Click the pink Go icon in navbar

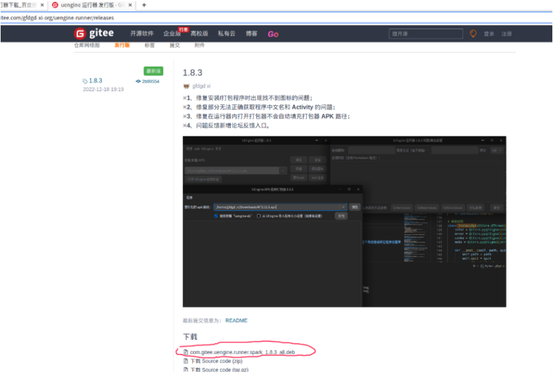click(x=273, y=33)
